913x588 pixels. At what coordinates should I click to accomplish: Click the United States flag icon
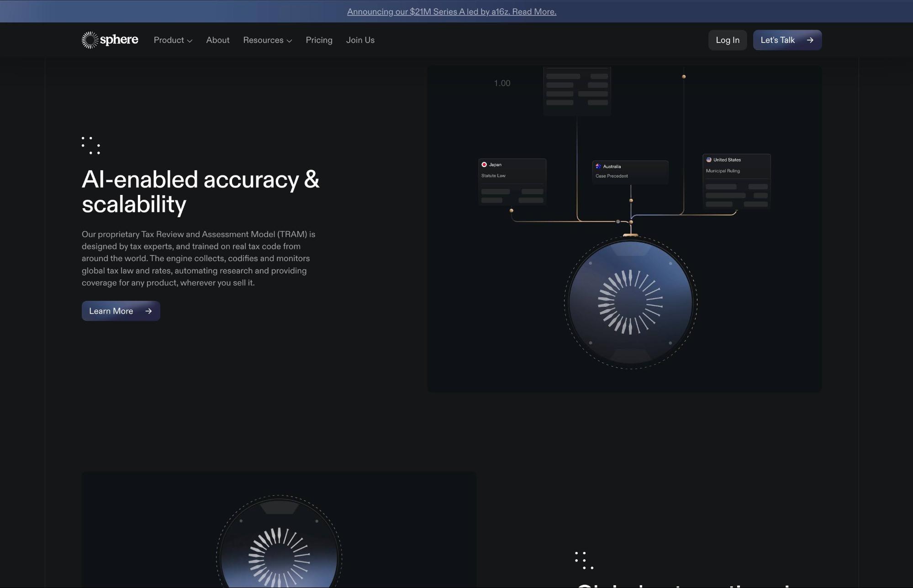(709, 160)
